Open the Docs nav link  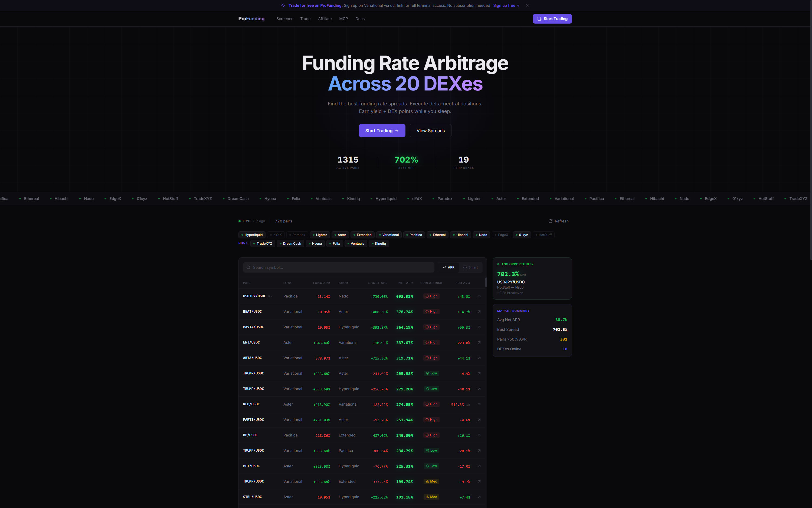tap(360, 19)
